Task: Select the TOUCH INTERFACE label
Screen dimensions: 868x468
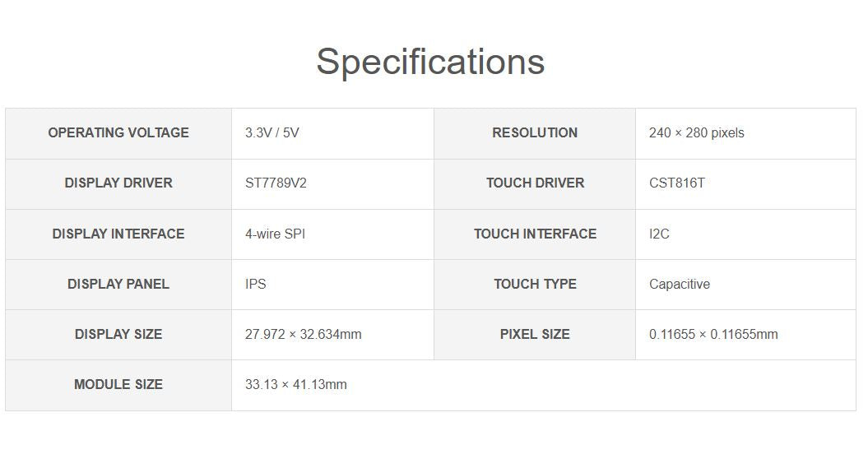Action: pos(535,234)
